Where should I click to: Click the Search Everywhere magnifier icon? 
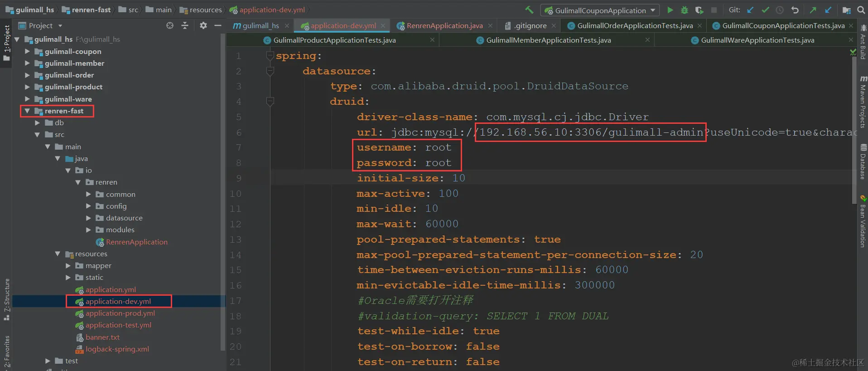click(x=861, y=10)
